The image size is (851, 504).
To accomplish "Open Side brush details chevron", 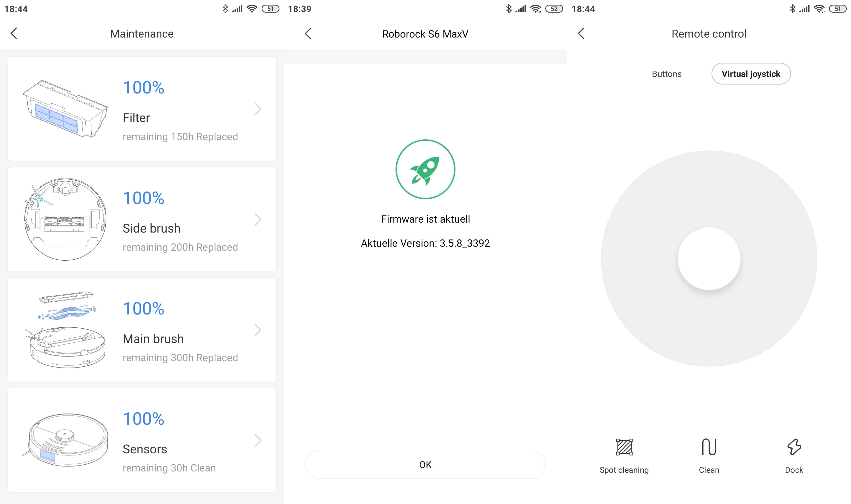I will 258,219.
